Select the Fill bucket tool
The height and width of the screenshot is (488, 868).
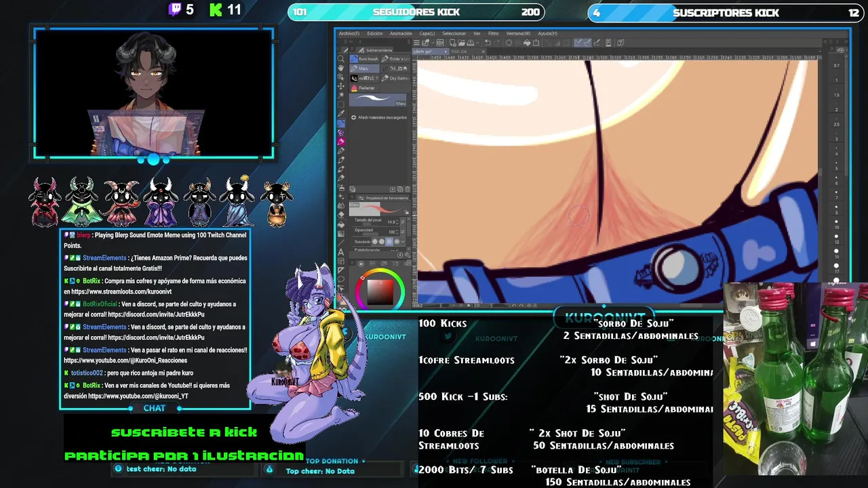[x=340, y=224]
